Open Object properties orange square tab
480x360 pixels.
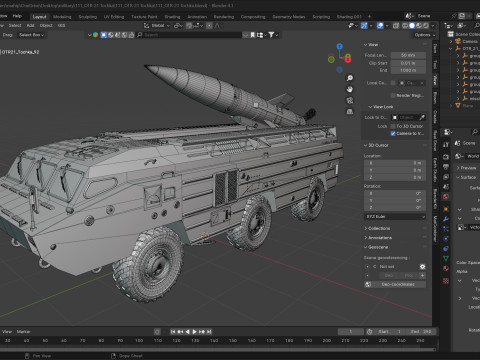tap(446, 209)
